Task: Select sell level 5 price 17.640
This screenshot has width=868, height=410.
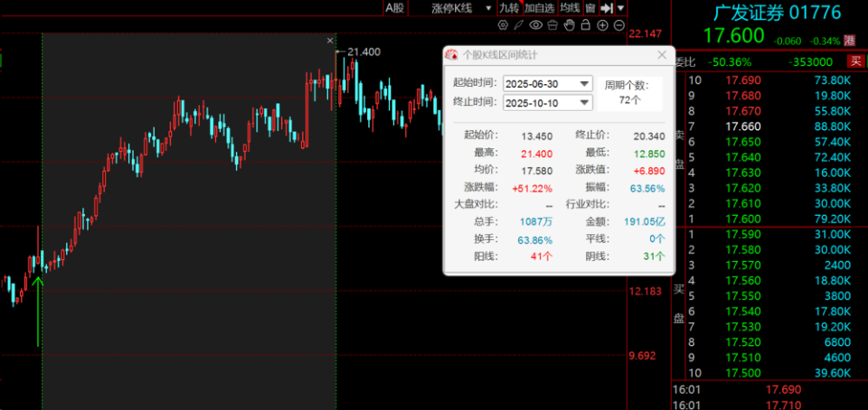Action: 743,157
